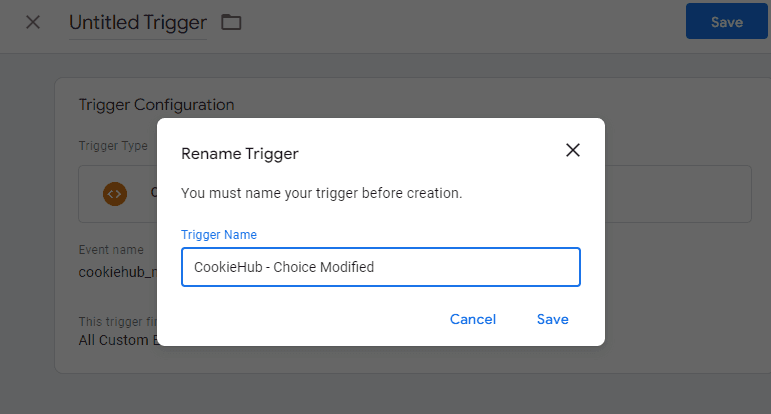Viewport: 771px width, 414px height.
Task: Close the Rename Trigger dialog
Action: (x=573, y=151)
